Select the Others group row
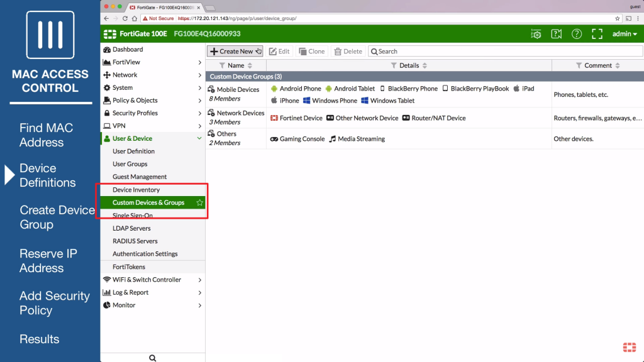Viewport: 644px width, 362px height. pyautogui.click(x=425, y=139)
